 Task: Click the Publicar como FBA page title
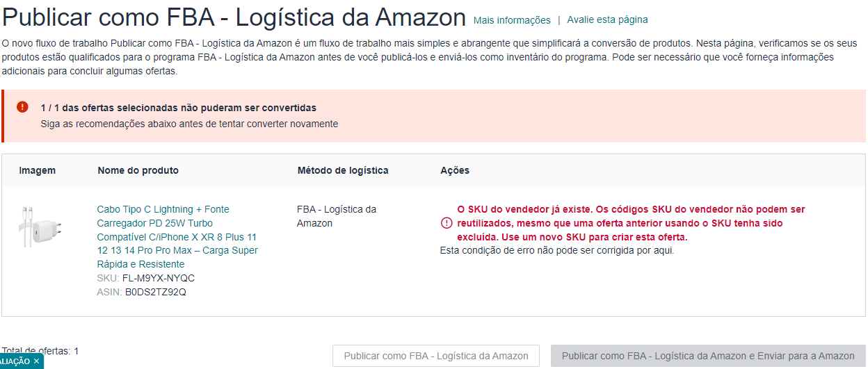[234, 17]
